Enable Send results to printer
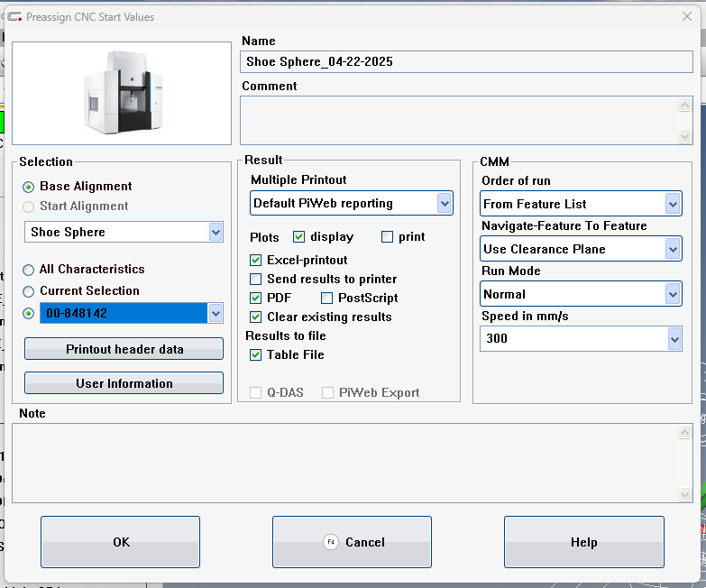Screen dimensions: 706x588 255,280
